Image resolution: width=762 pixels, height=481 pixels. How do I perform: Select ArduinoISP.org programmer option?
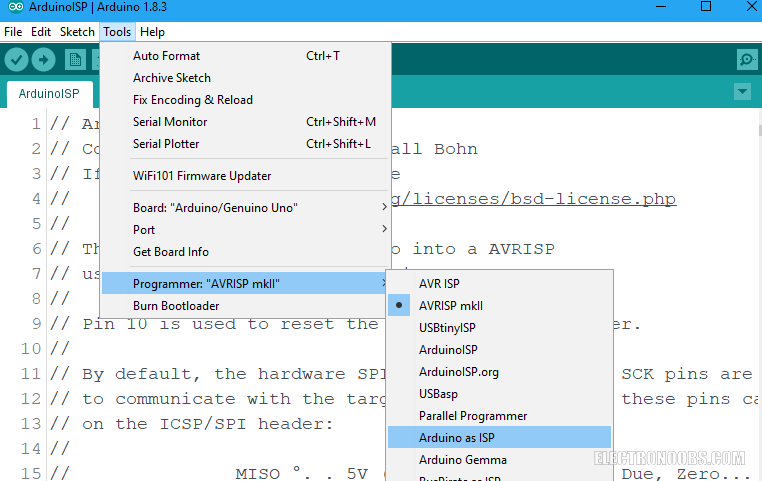499,372
